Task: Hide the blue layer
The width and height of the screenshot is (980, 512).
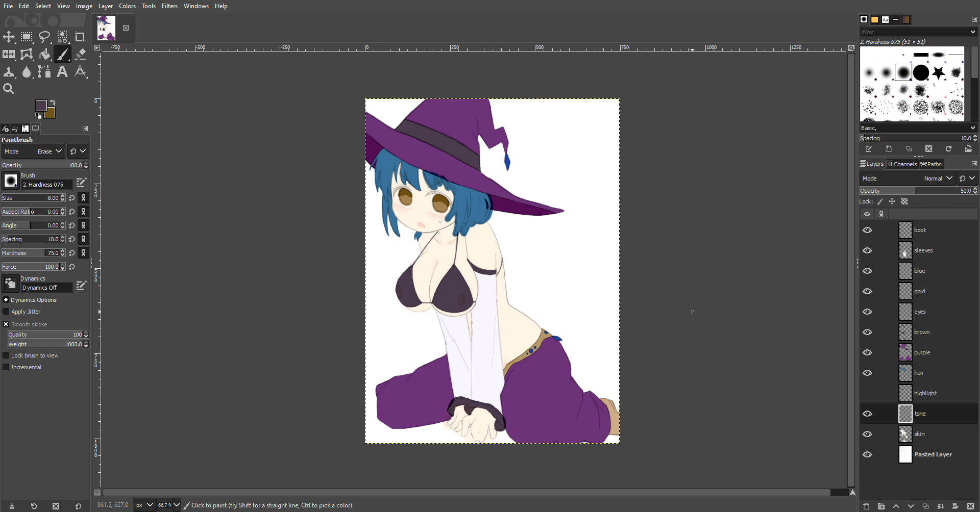Action: click(867, 271)
